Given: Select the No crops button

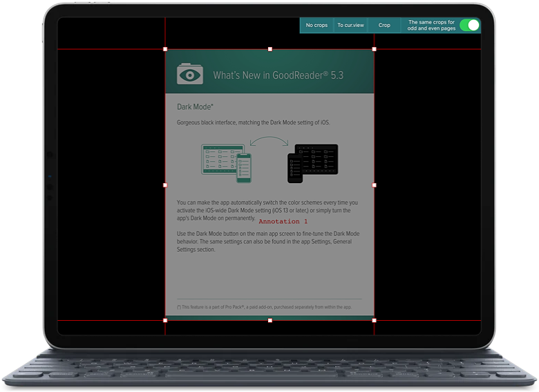Looking at the screenshot, I should tap(316, 26).
